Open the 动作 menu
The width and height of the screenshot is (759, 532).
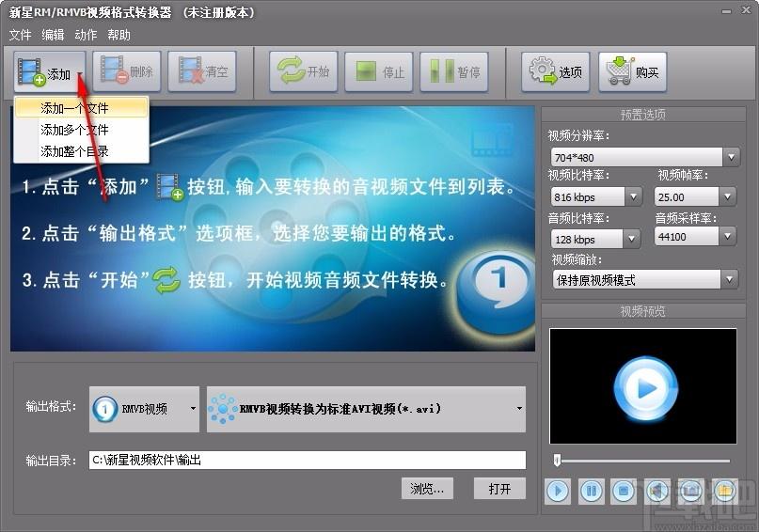coord(86,35)
